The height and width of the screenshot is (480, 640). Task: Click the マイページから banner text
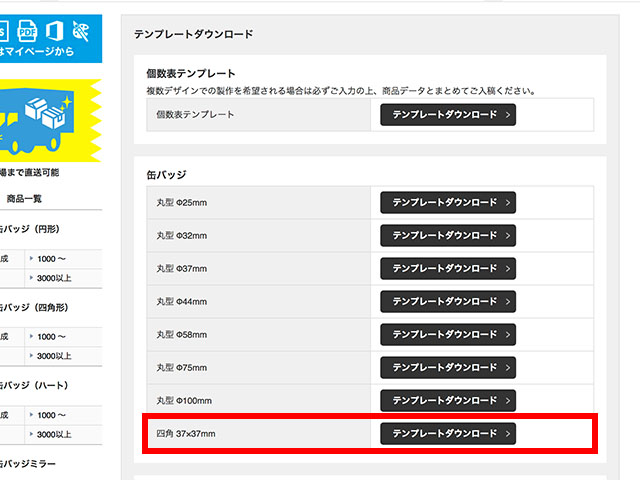click(37, 51)
